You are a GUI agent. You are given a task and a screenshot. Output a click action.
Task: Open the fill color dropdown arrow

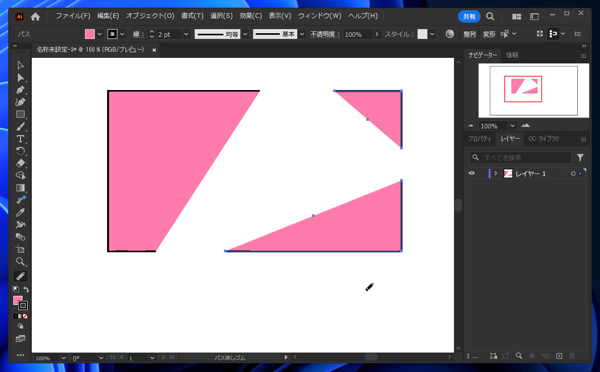[x=99, y=34]
